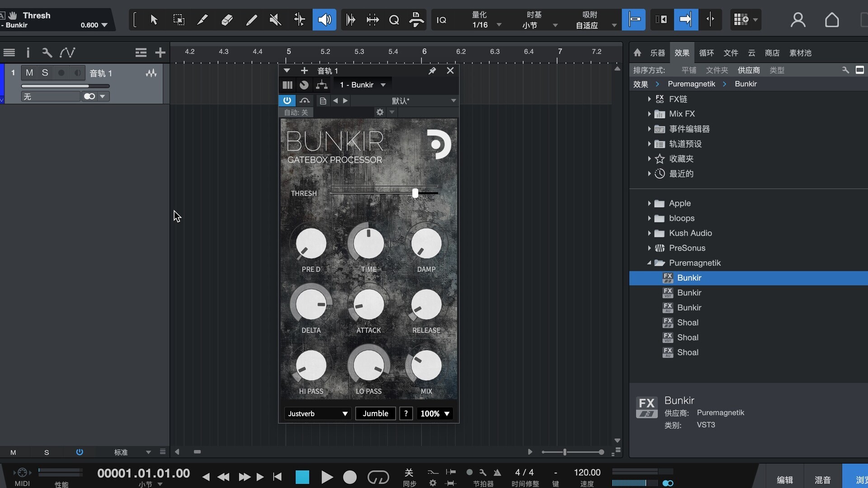
Task: Open the user account icon
Action: pos(798,20)
